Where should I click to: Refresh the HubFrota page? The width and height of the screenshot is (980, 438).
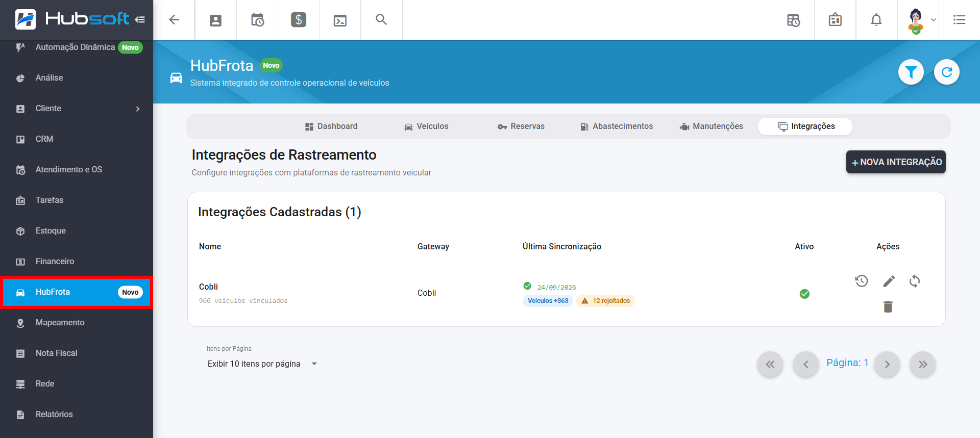click(947, 72)
